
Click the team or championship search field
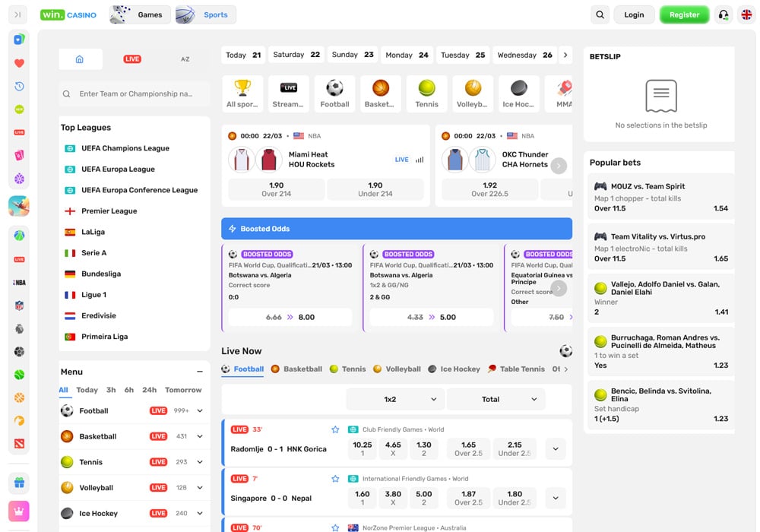tap(135, 94)
